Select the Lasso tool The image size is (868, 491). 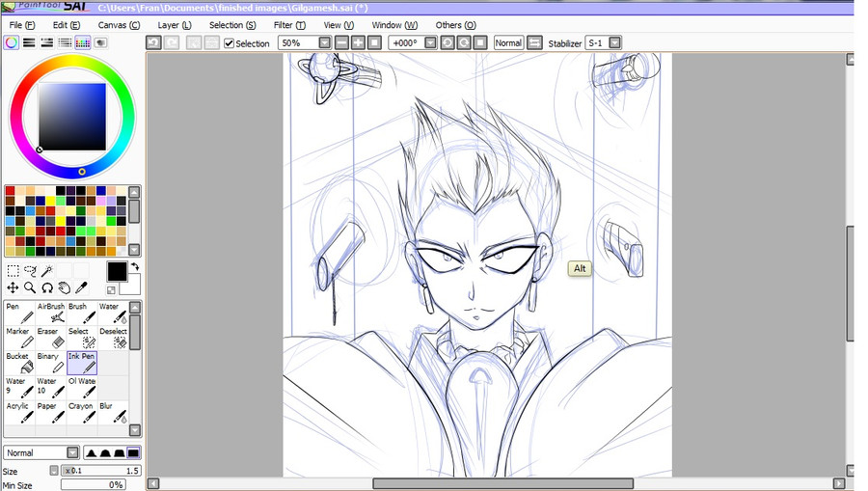(31, 271)
